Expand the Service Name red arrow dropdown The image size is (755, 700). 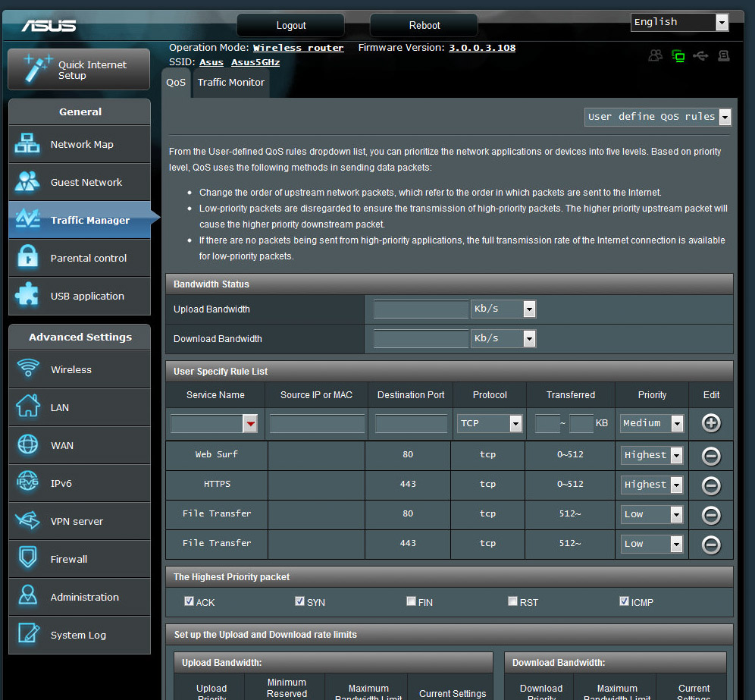click(250, 424)
